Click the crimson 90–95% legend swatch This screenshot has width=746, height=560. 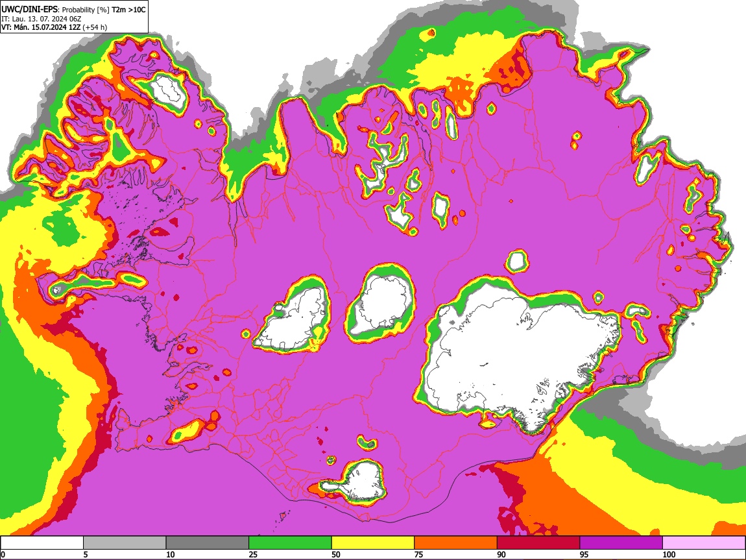(x=538, y=542)
